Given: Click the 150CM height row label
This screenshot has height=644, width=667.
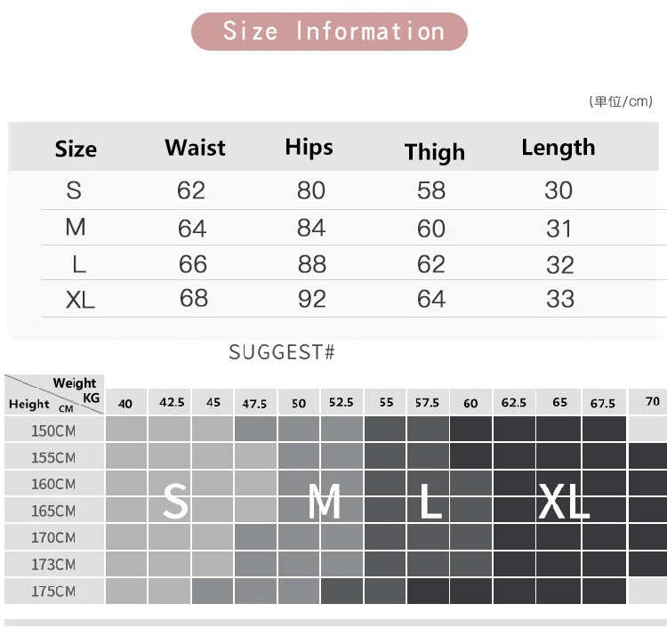Looking at the screenshot, I should click(x=54, y=431).
